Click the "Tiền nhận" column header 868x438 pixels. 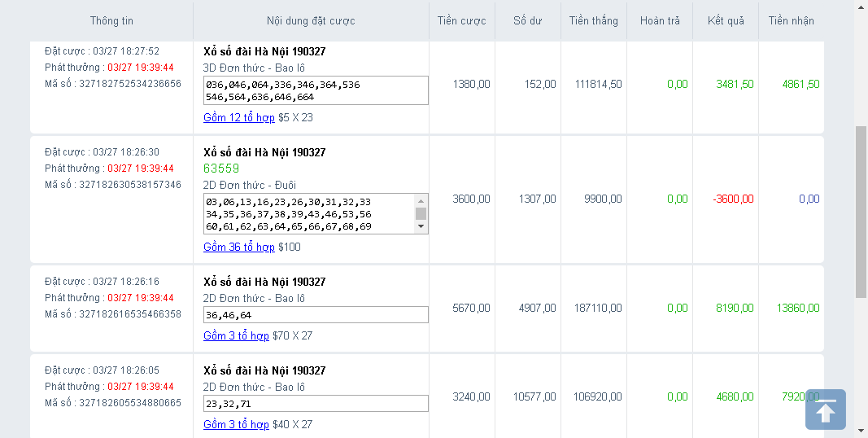791,21
